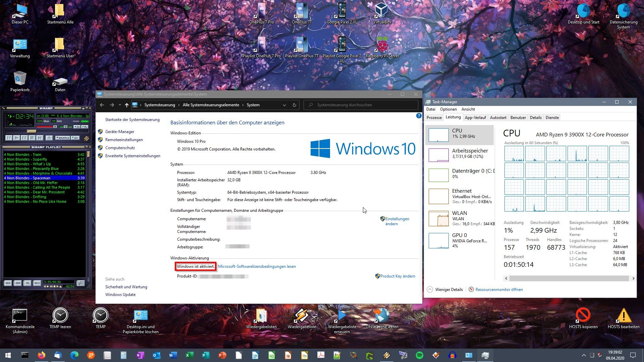The image size is (644, 362).
Task: Switch to the App-Verlauf tab
Action: pyautogui.click(x=475, y=118)
